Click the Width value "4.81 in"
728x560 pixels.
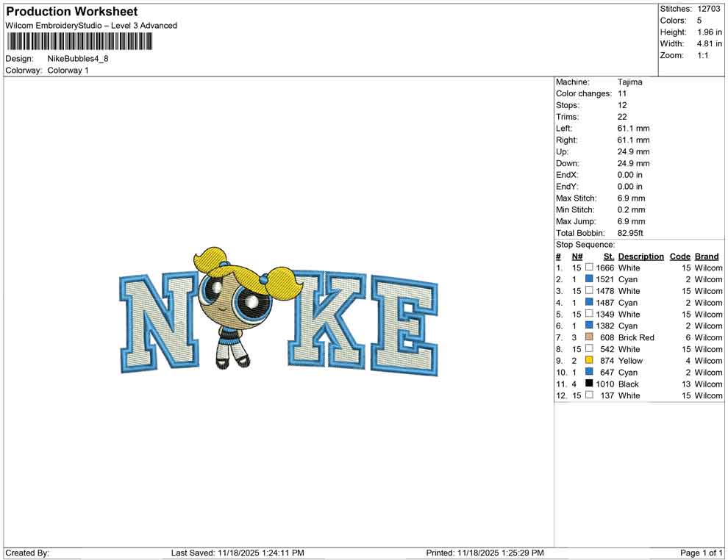710,43
